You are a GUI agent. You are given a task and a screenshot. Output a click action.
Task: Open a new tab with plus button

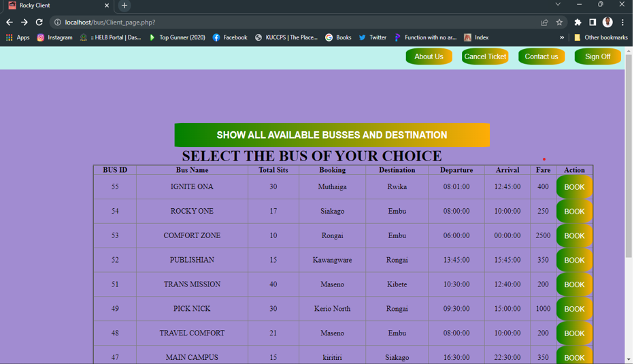click(x=124, y=5)
